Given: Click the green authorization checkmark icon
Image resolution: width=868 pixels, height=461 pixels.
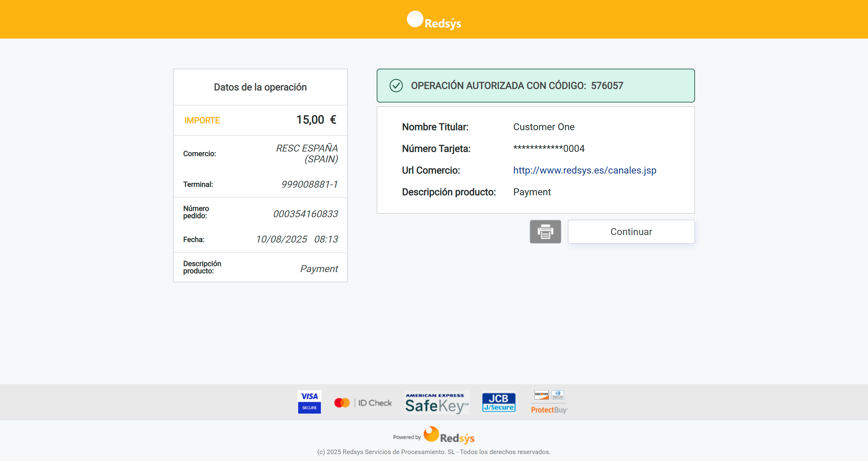Looking at the screenshot, I should point(396,86).
